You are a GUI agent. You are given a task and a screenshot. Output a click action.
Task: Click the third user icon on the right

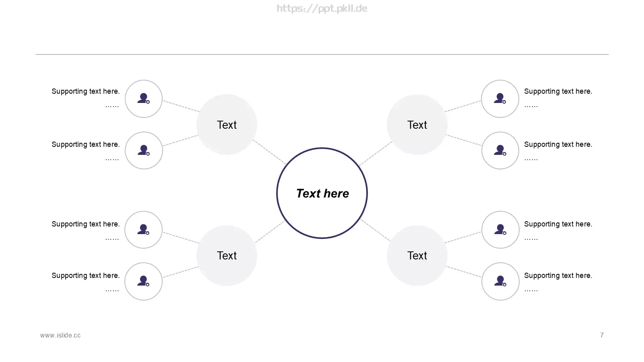(x=500, y=230)
